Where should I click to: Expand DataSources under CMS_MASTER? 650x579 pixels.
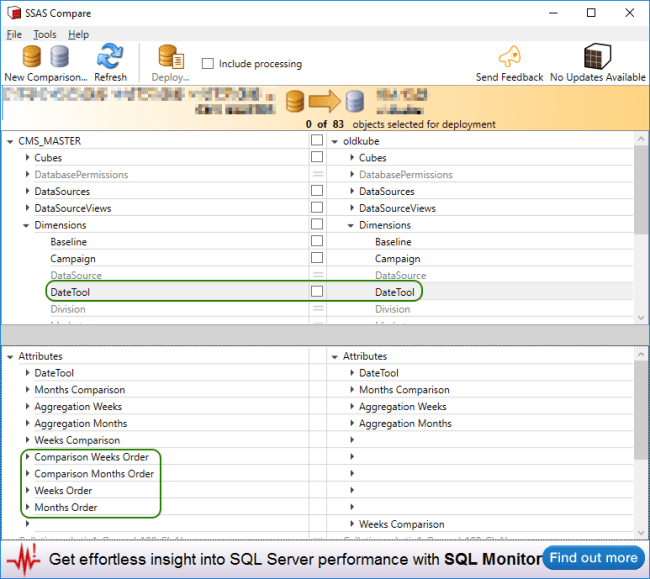(27, 191)
